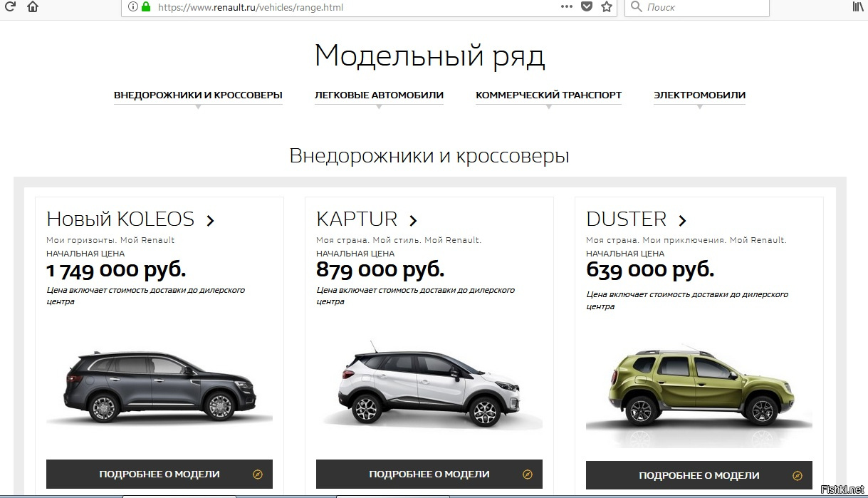Bookmark this page with the star icon
The image size is (868, 498).
(607, 6)
